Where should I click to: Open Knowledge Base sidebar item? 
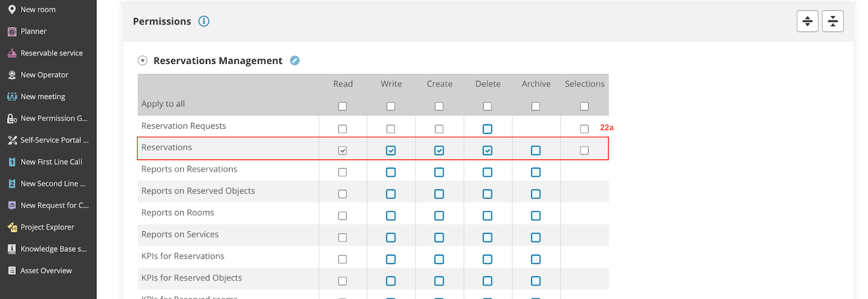click(x=53, y=249)
